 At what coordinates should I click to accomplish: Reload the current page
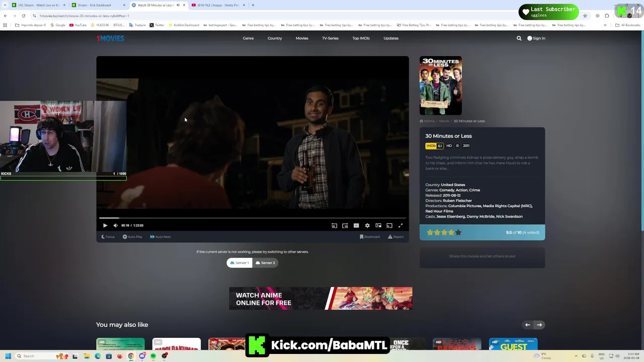point(23,16)
